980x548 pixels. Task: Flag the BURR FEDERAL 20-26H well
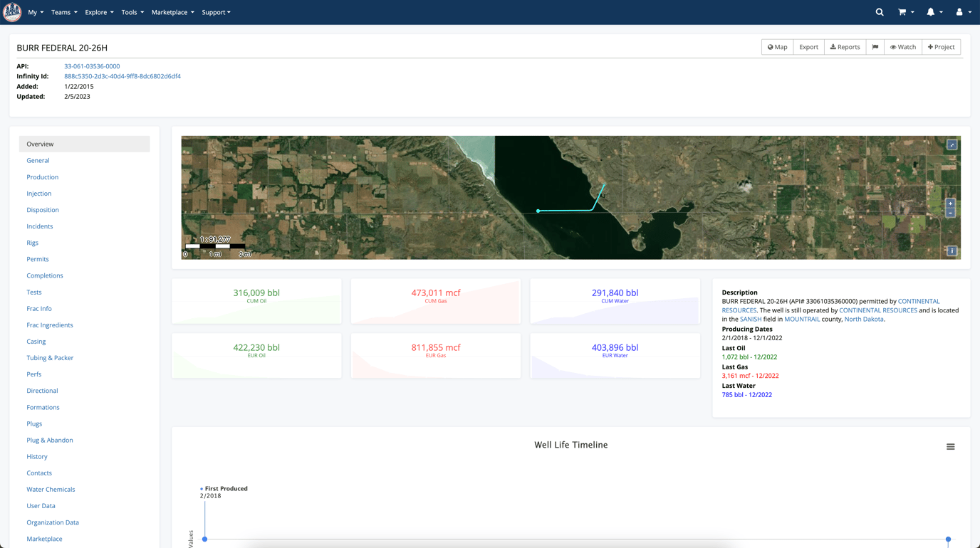[x=875, y=46]
